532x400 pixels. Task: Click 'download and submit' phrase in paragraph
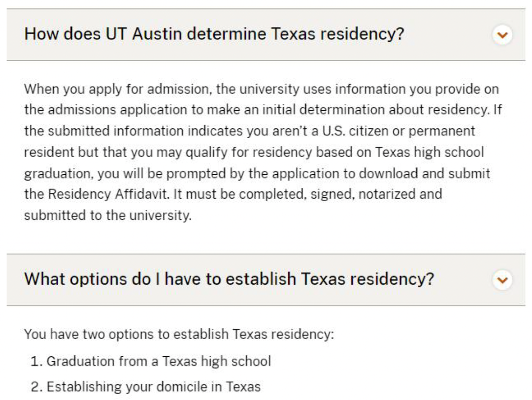(425, 173)
